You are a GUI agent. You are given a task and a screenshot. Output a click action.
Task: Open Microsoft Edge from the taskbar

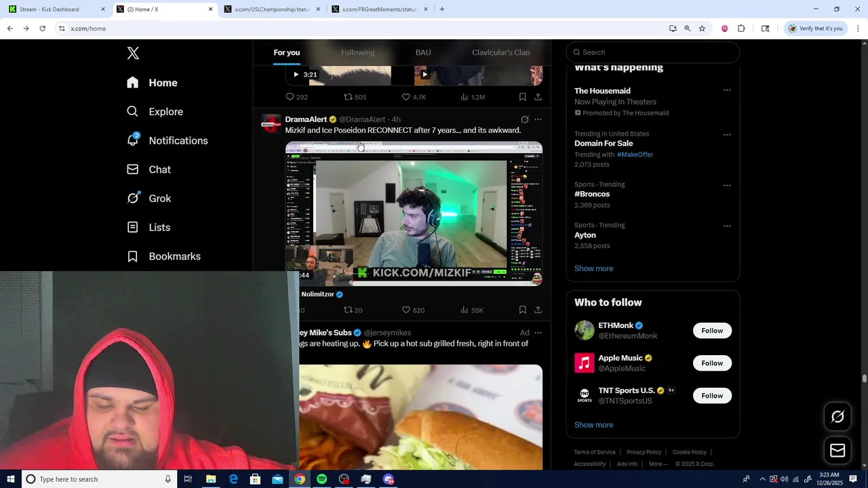tap(233, 479)
